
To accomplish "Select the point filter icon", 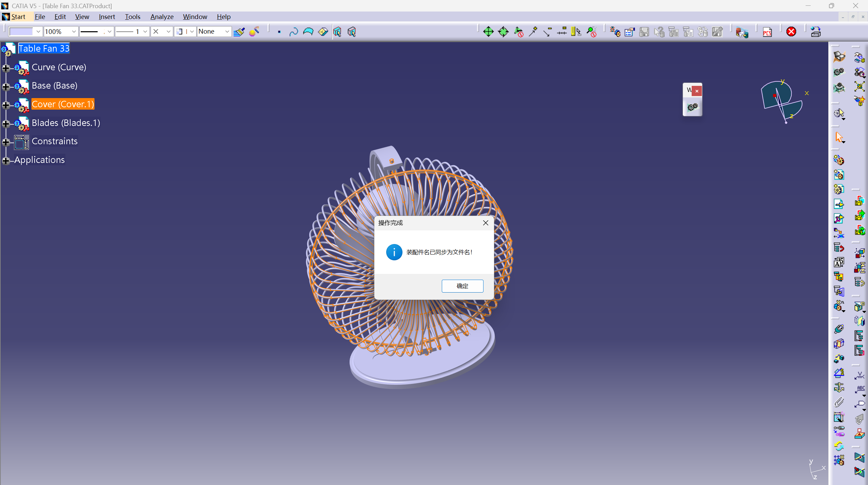I will click(x=279, y=32).
